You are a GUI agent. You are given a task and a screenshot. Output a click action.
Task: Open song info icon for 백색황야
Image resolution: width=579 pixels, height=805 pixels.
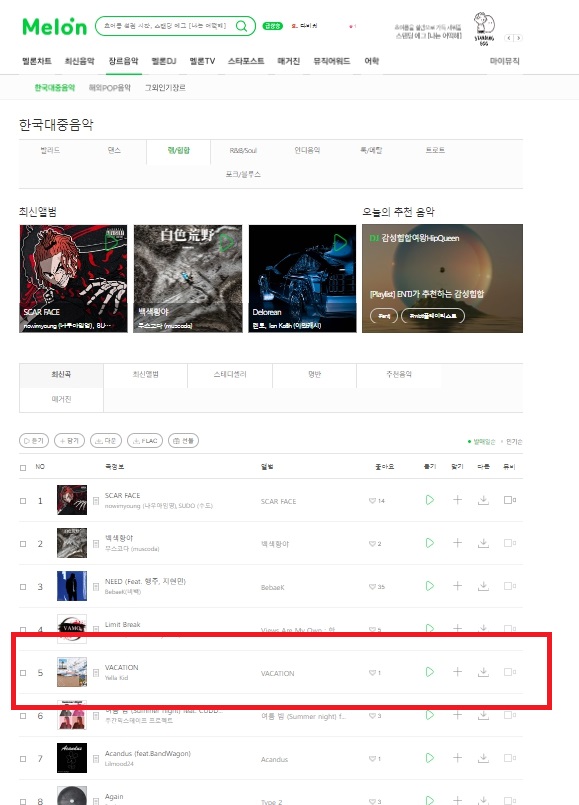(x=96, y=544)
